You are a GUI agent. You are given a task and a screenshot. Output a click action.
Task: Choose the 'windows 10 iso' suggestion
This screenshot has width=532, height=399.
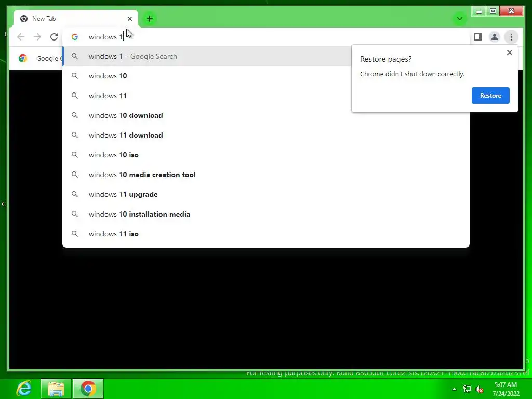[265, 155]
